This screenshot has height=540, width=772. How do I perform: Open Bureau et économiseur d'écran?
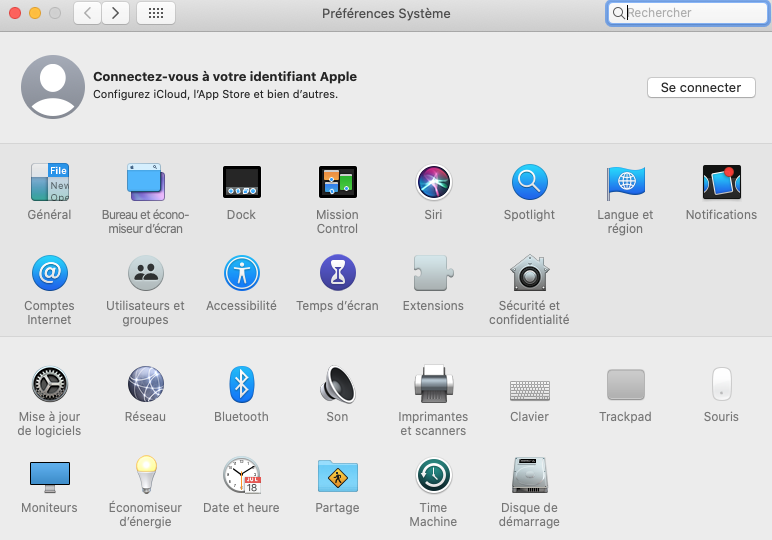tap(146, 183)
